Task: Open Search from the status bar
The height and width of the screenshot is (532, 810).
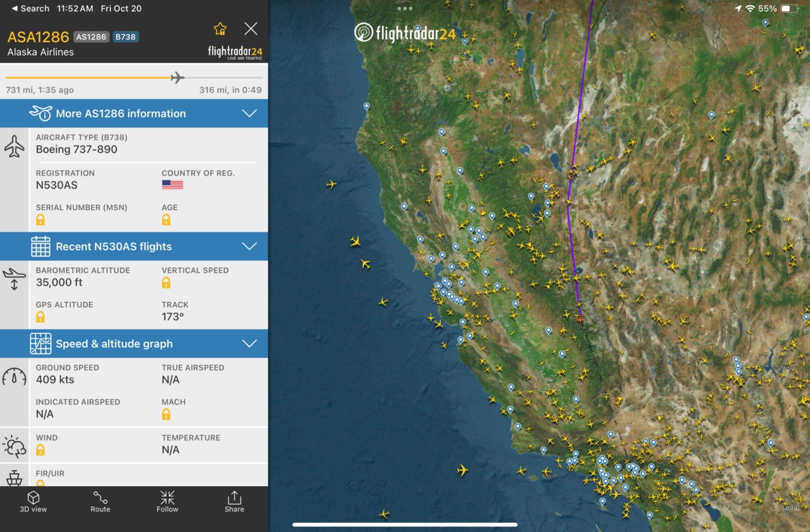Action: 30,8
